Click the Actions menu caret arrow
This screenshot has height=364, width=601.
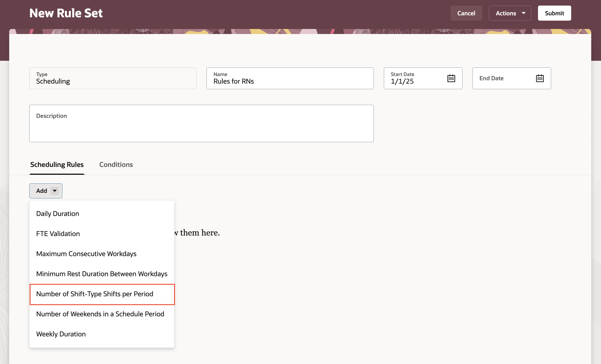[524, 13]
